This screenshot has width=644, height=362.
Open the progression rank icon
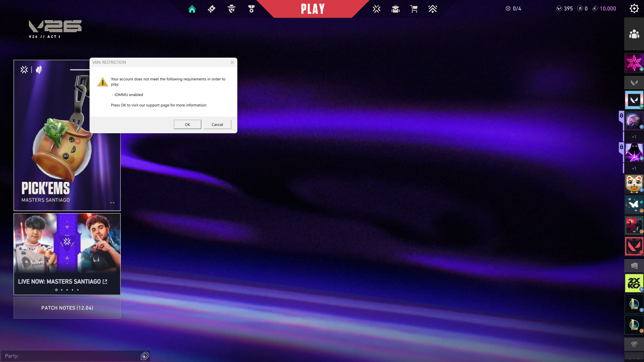pyautogui.click(x=433, y=9)
